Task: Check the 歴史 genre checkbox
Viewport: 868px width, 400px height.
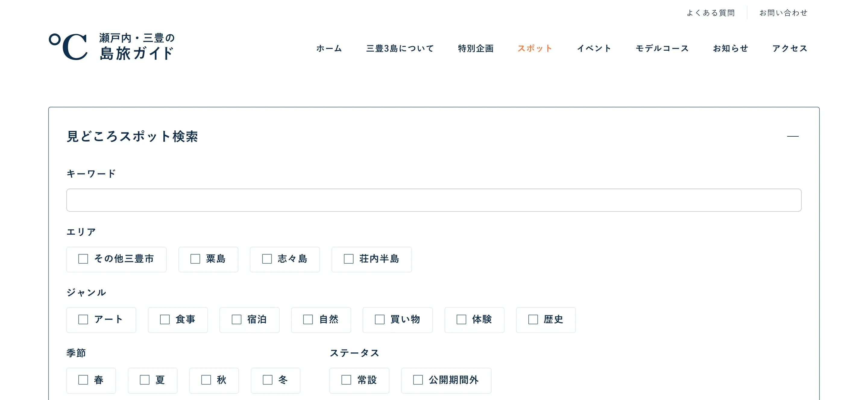Action: (x=533, y=319)
